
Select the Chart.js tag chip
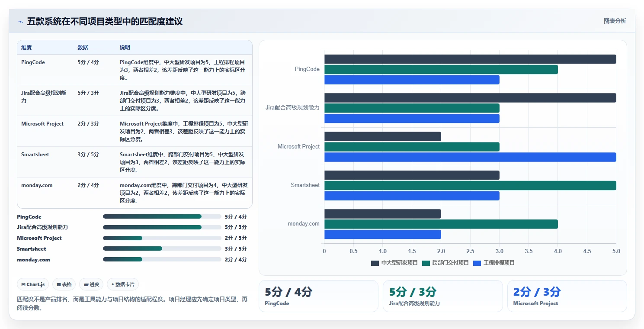point(33,284)
